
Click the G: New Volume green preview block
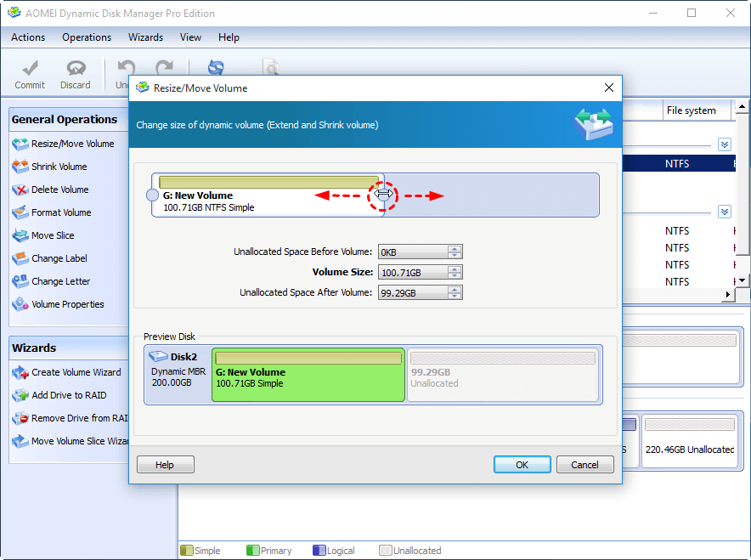[x=308, y=375]
